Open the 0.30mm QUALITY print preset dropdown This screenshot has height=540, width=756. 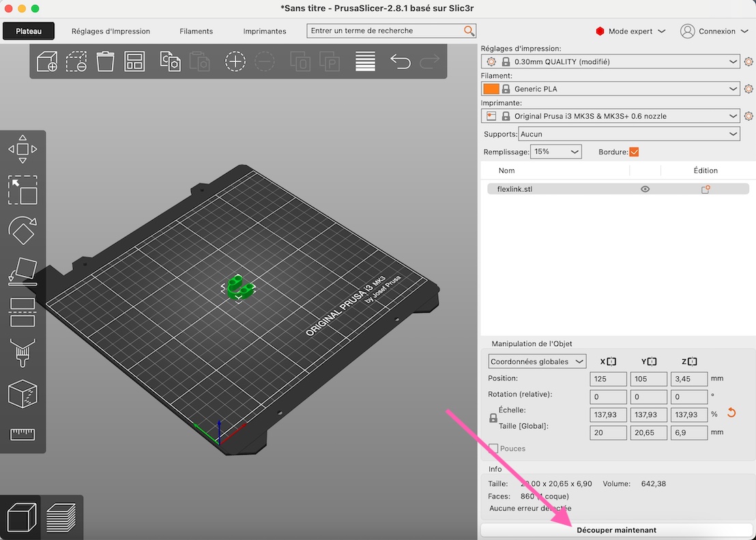(611, 61)
